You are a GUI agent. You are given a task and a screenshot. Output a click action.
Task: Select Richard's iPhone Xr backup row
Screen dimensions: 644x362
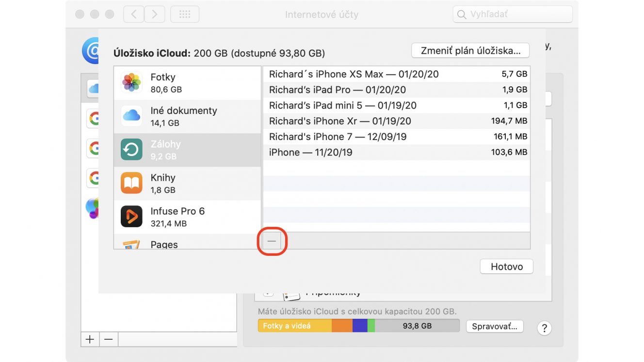click(x=396, y=121)
